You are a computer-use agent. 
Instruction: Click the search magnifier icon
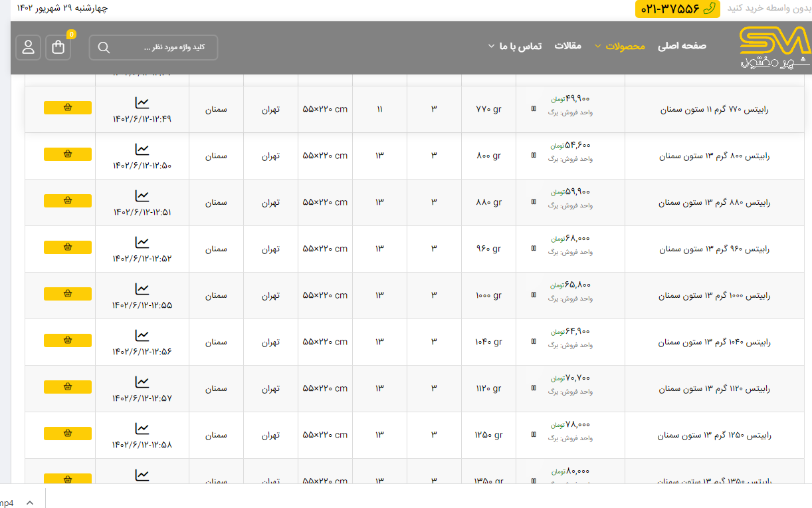coord(104,47)
